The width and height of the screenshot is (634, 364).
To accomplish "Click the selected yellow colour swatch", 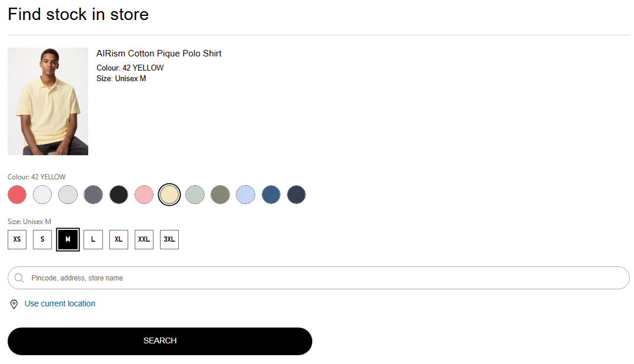I will [x=169, y=195].
